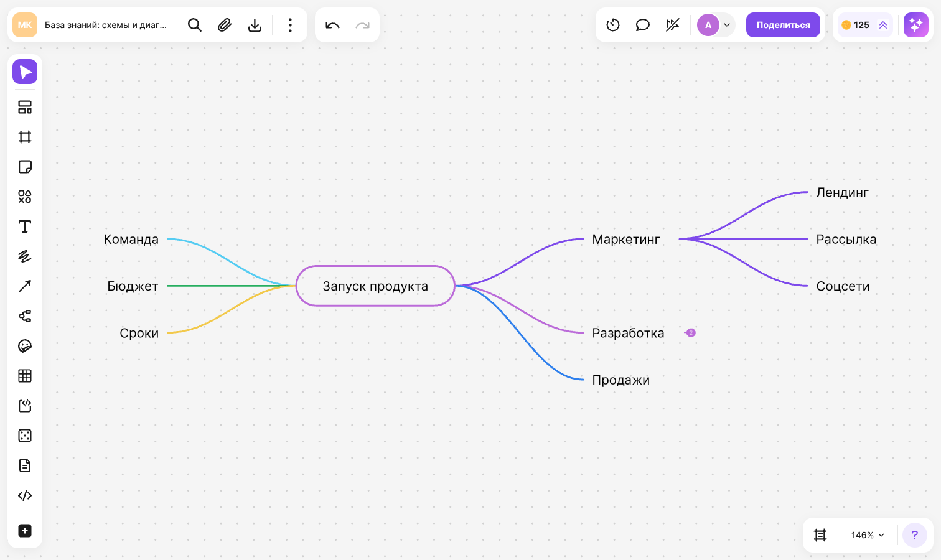
Task: Open the stickers and emoji tool
Action: (25, 346)
